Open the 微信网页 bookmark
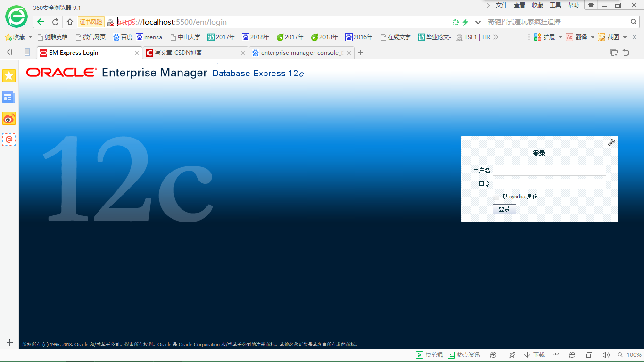Screen dimensions: 644x362 coord(91,37)
